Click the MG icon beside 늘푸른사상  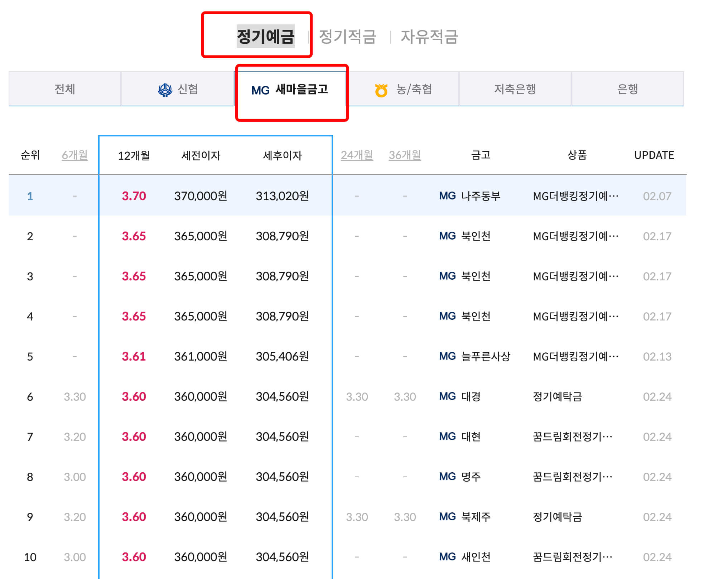(x=448, y=356)
